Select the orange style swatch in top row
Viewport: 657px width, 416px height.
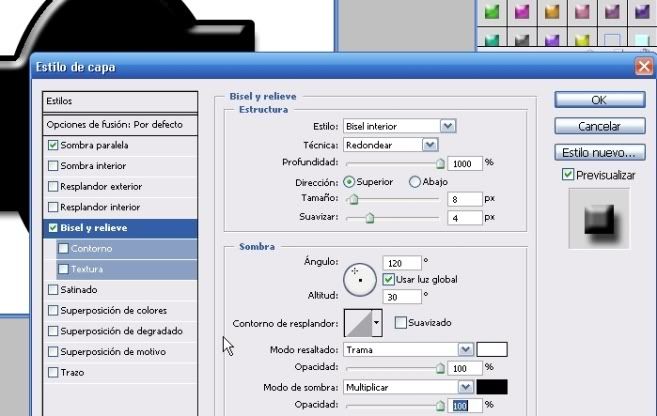tap(552, 12)
